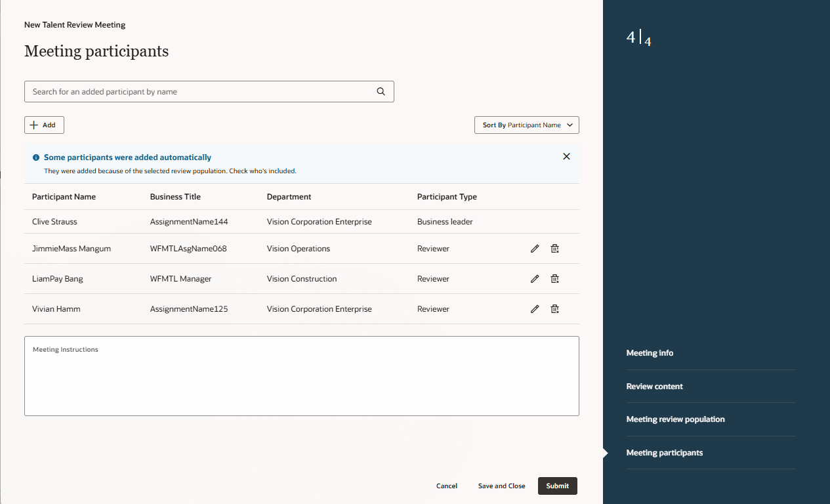This screenshot has height=504, width=830.
Task: Dismiss the automatic participants info banner
Action: click(566, 156)
